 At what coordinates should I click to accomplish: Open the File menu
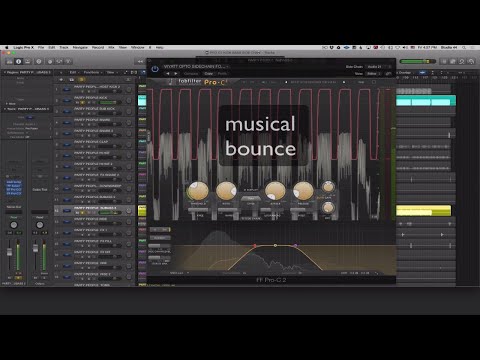point(41,48)
